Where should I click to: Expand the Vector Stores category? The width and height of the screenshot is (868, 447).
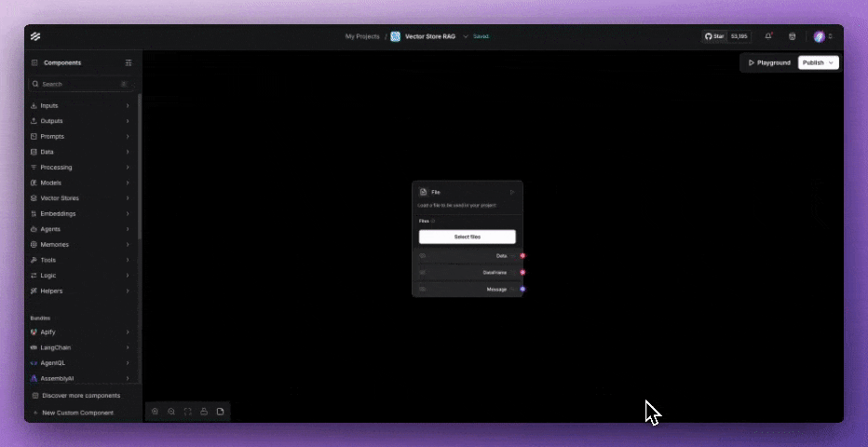click(79, 198)
